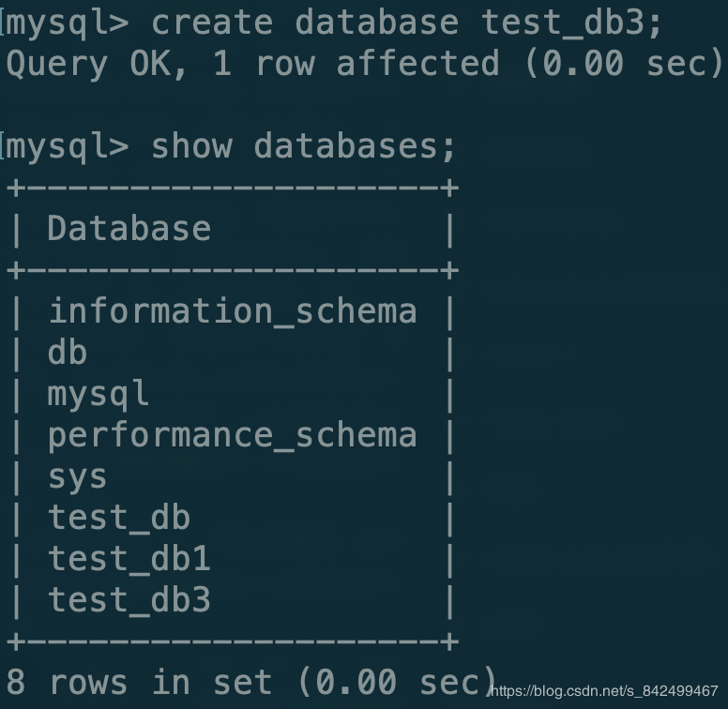The width and height of the screenshot is (728, 709).
Task: Open the blog.csdn.net watermark link
Action: pyautogui.click(x=605, y=691)
